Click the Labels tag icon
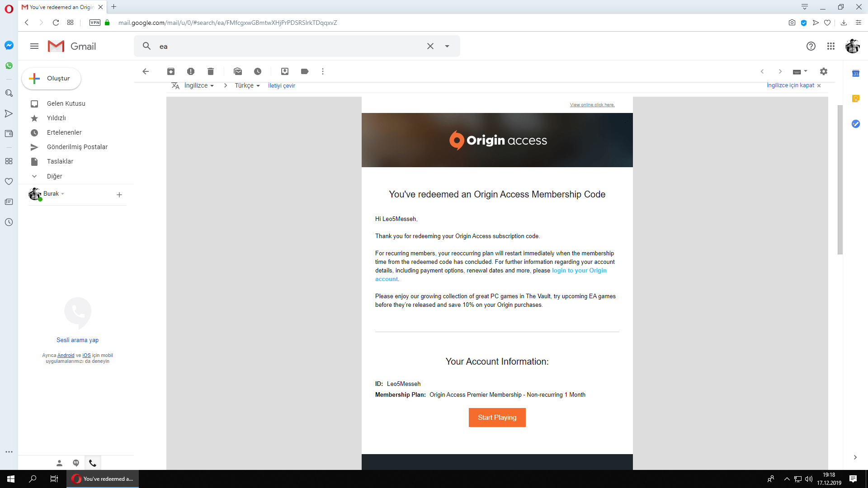 [305, 71]
